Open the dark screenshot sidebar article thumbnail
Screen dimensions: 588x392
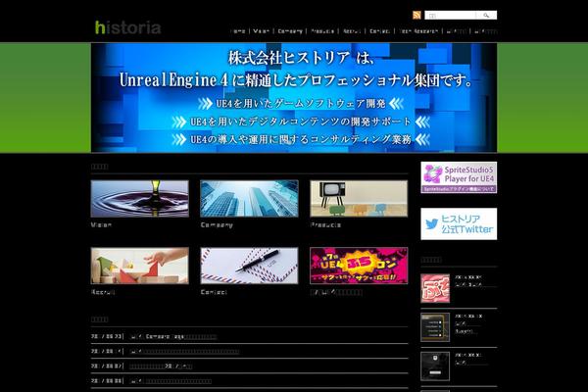pyautogui.click(x=435, y=367)
